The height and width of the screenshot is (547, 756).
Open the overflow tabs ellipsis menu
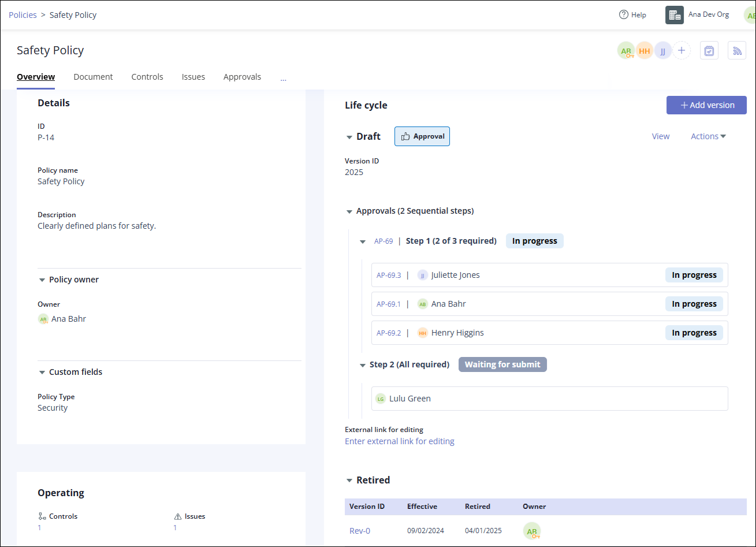click(x=283, y=78)
